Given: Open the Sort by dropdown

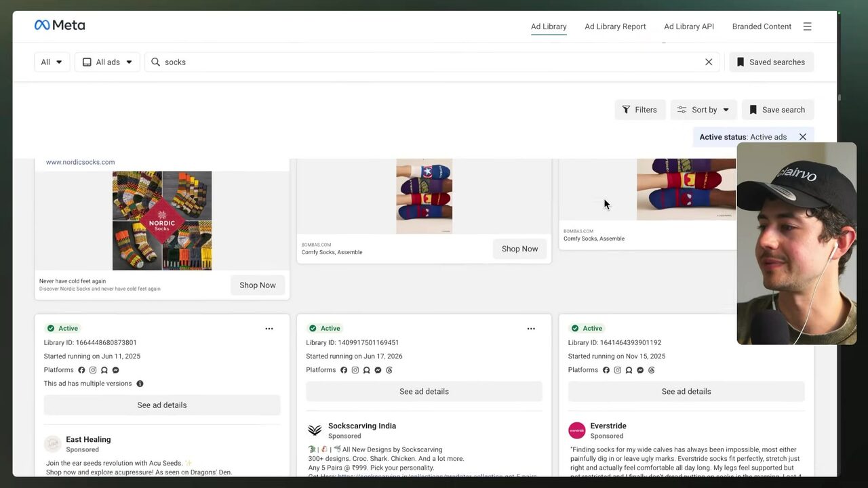Looking at the screenshot, I should point(703,110).
